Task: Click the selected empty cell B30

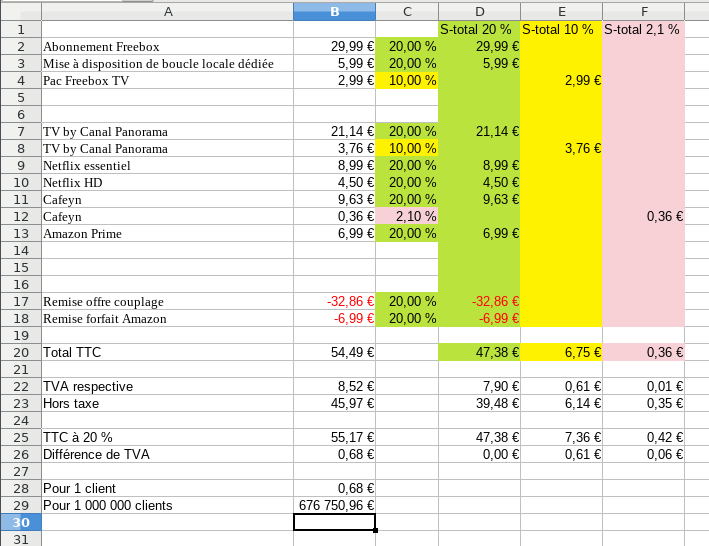Action: (x=334, y=522)
